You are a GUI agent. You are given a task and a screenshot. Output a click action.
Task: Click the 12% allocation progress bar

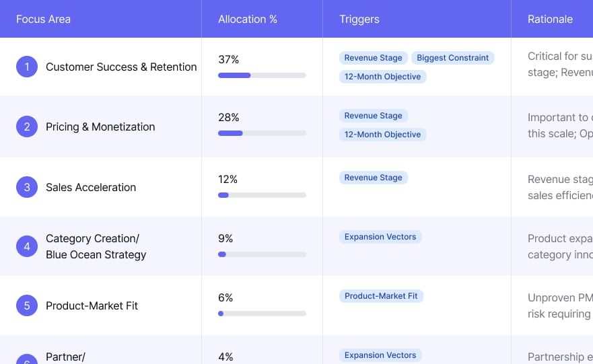pos(262,195)
